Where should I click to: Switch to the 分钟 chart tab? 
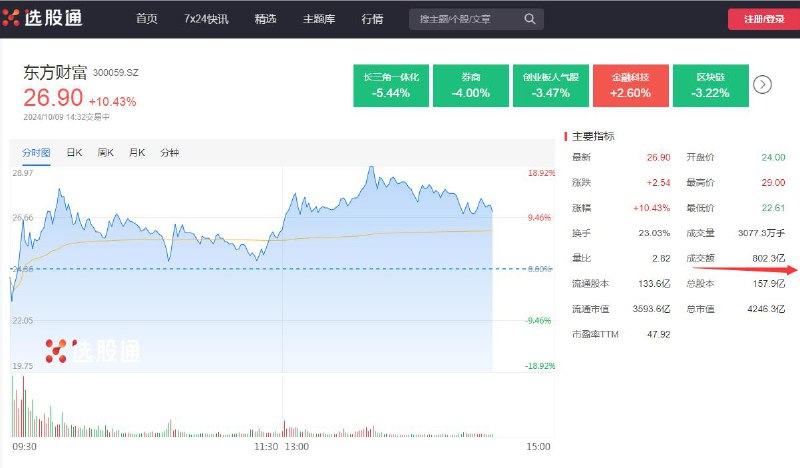[169, 153]
